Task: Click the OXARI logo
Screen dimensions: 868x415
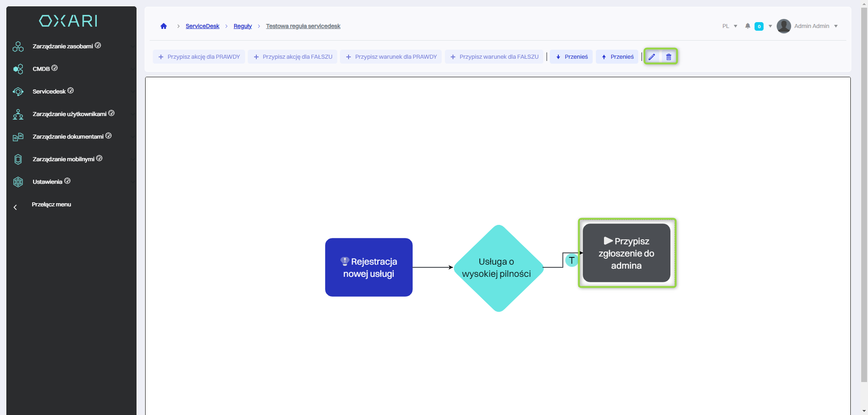Action: (68, 21)
